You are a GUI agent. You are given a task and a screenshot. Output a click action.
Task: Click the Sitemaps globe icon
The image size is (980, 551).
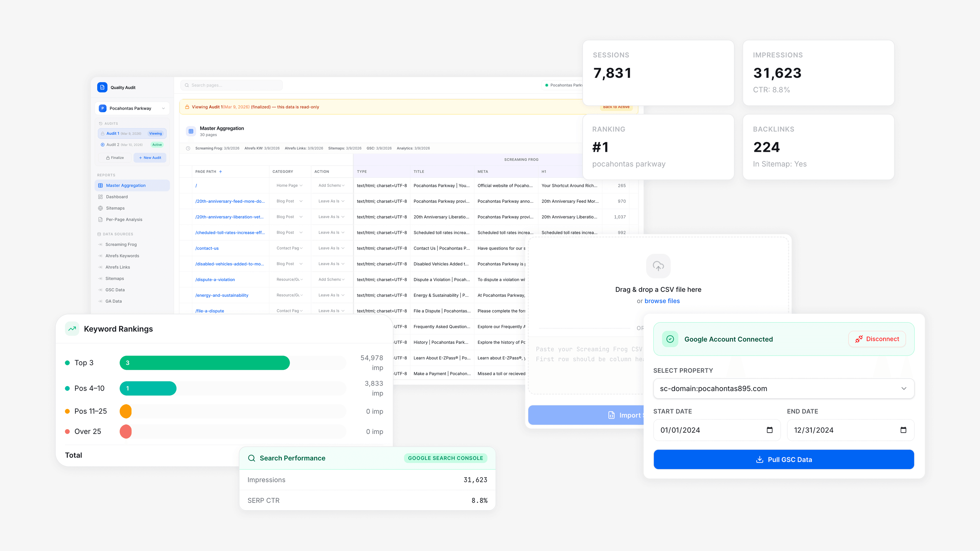[101, 208]
